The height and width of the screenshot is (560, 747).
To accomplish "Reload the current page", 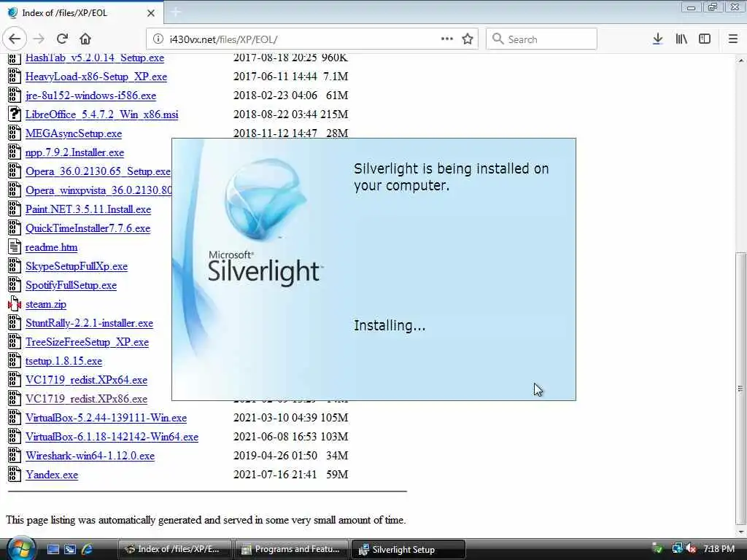I will click(x=62, y=39).
